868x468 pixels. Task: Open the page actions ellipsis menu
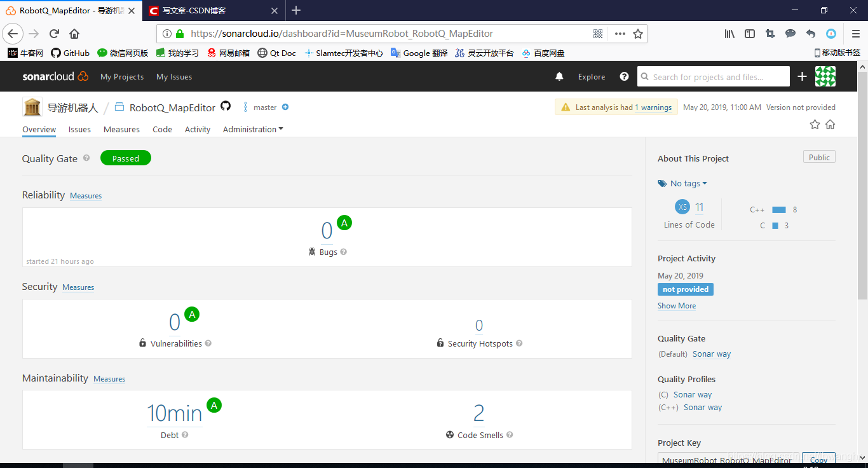click(620, 34)
